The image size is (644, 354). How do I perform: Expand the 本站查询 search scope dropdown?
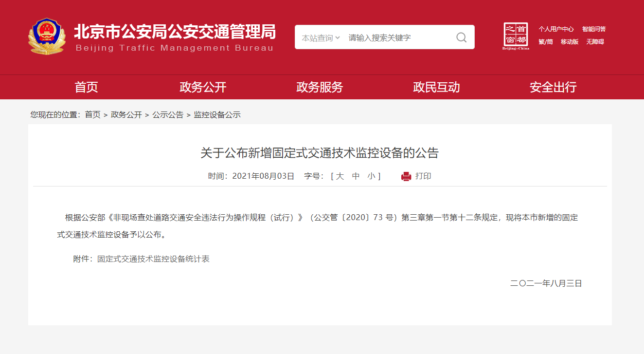[321, 37]
